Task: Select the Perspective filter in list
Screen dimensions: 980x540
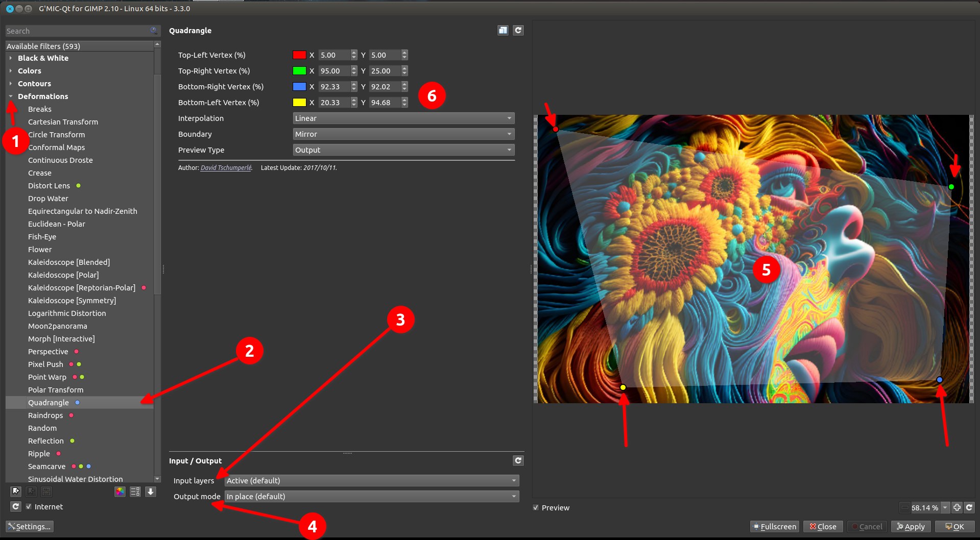Action: pos(48,352)
